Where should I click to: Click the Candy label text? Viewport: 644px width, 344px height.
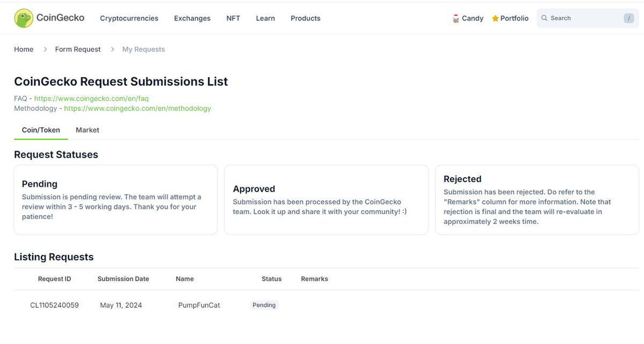[473, 18]
